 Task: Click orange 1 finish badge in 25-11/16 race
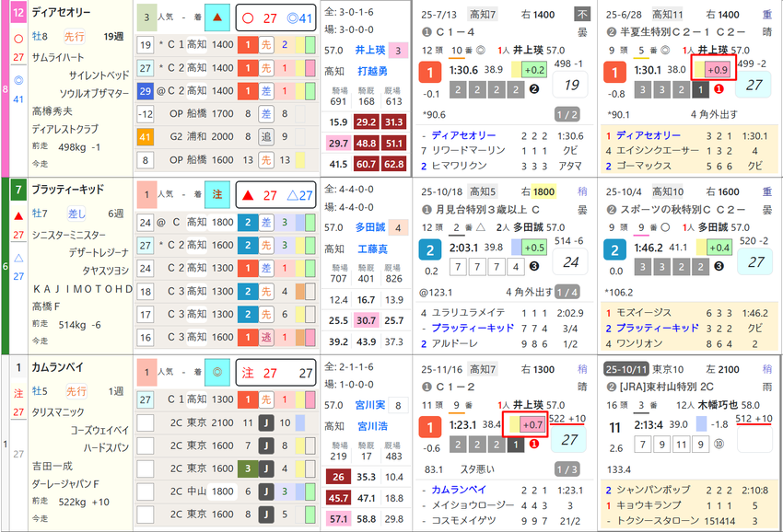point(429,428)
